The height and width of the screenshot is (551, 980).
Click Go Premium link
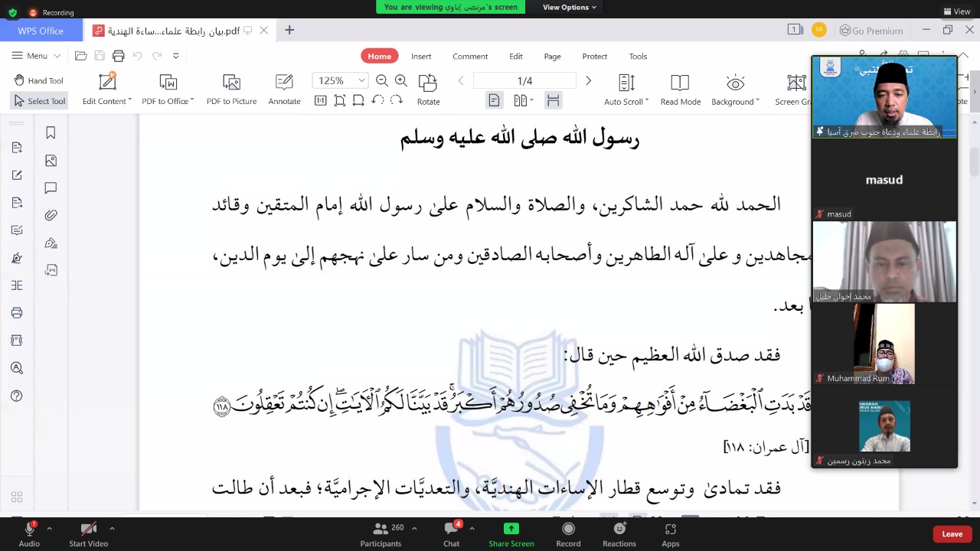tap(871, 31)
